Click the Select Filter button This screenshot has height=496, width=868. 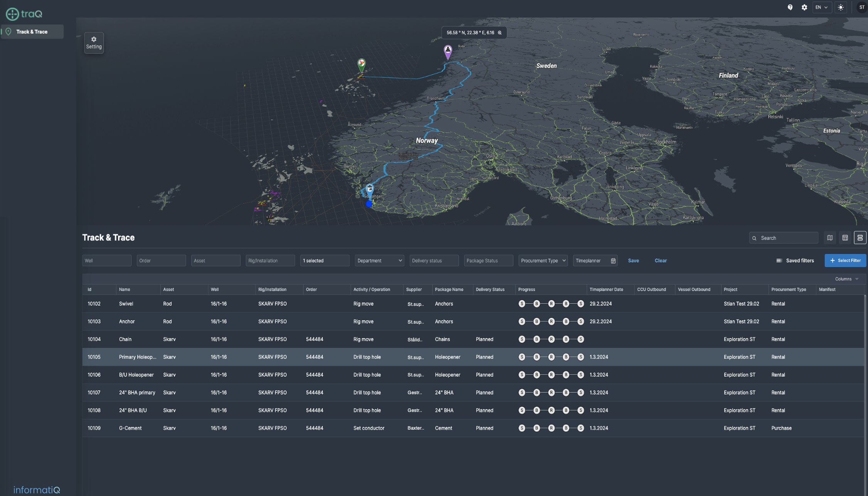(x=845, y=261)
